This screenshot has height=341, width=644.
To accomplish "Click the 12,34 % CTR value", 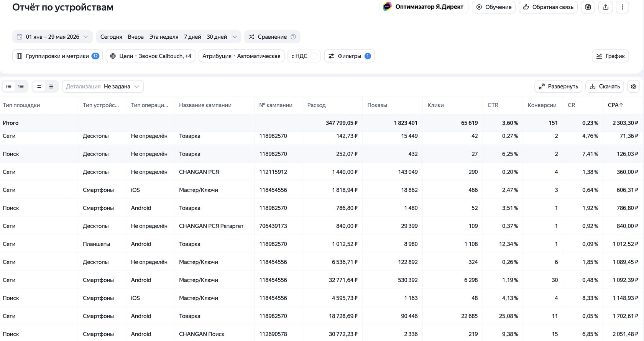I will 508,244.
